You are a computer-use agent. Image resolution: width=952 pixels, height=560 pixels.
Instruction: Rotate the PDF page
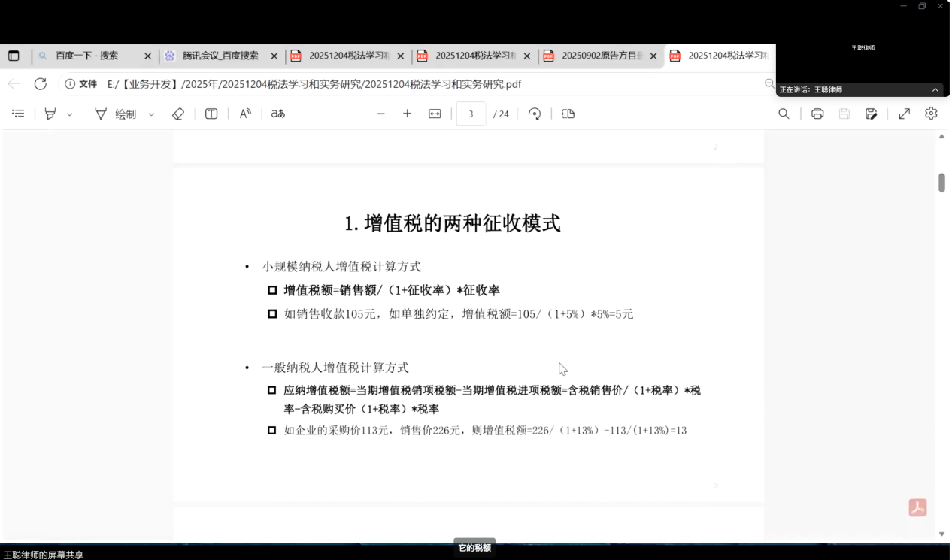coord(535,114)
